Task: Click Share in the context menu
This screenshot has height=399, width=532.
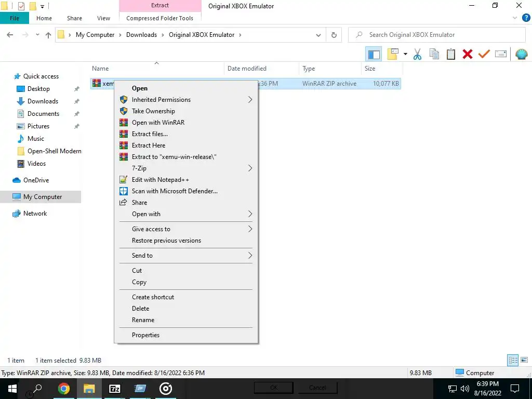Action: 186,203
